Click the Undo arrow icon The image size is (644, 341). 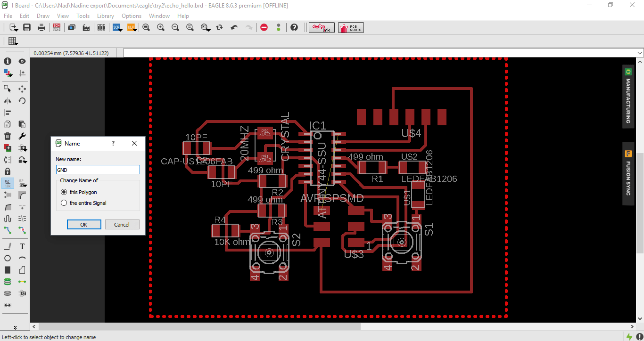[x=234, y=27]
